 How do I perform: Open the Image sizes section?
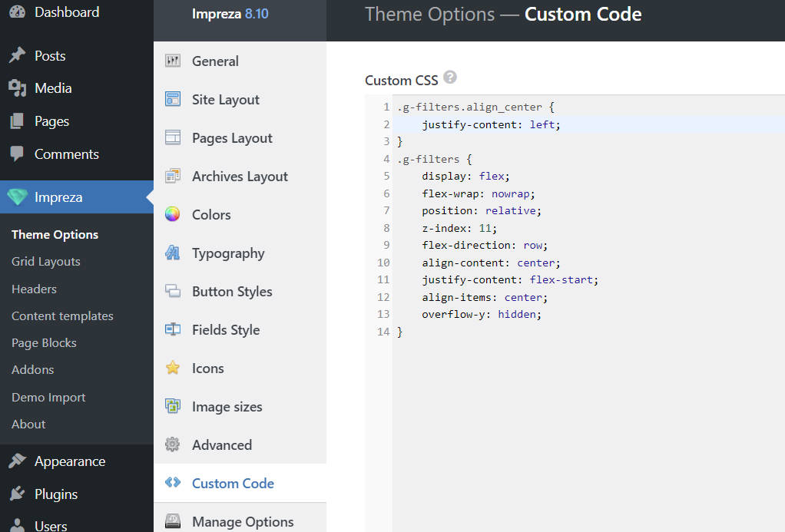pos(240,406)
